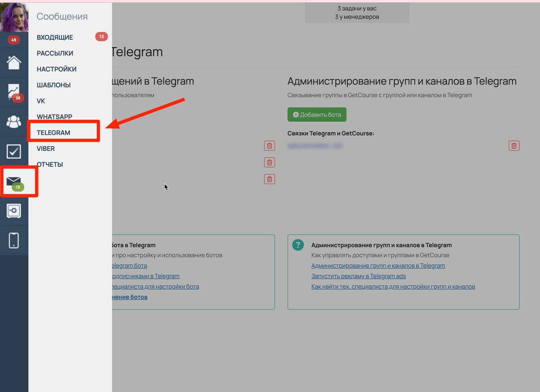The width and height of the screenshot is (540, 392).
Task: Open the tasks checkmark icon in sidebar
Action: 14,151
